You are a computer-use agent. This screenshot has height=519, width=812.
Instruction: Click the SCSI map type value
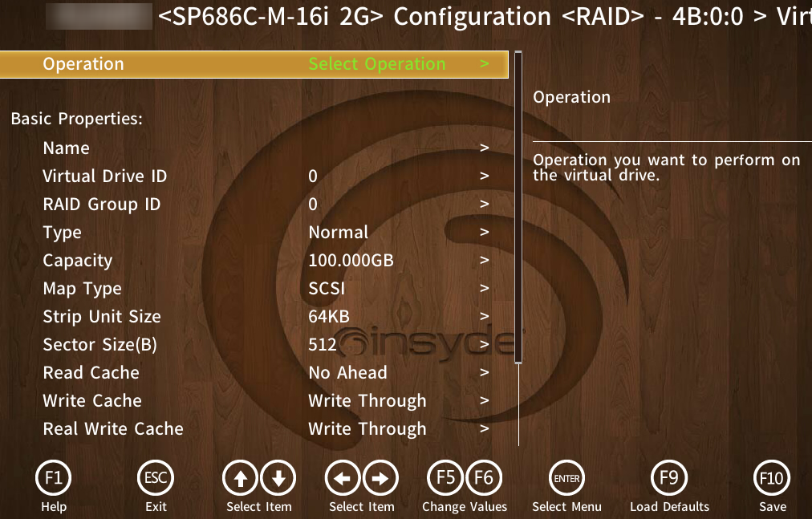(x=327, y=288)
